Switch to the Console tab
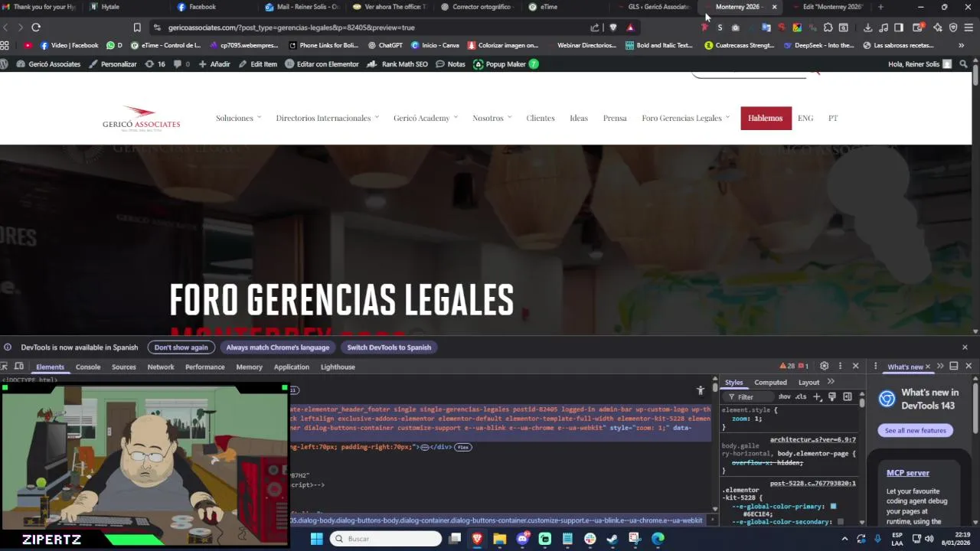The width and height of the screenshot is (980, 551). click(88, 367)
